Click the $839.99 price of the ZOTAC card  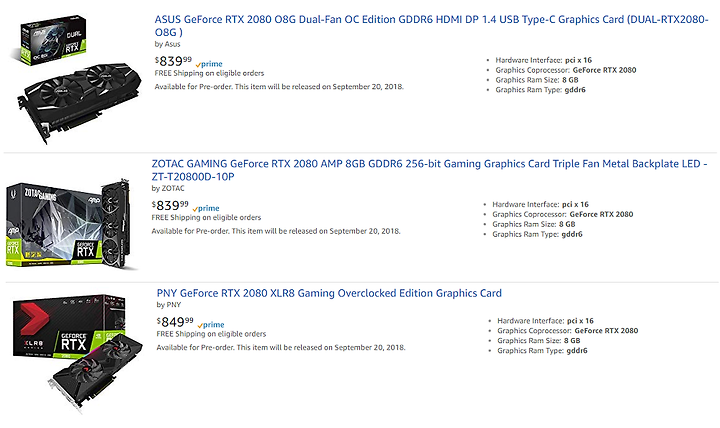pyautogui.click(x=170, y=205)
